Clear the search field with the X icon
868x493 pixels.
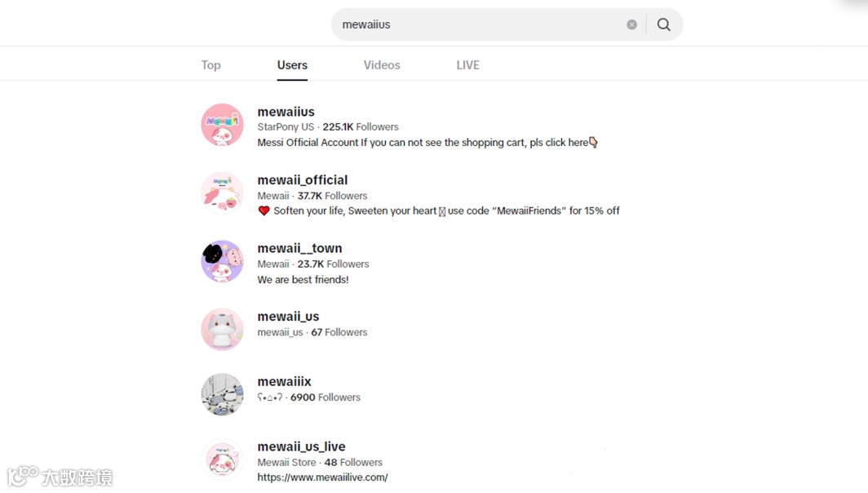(x=631, y=24)
